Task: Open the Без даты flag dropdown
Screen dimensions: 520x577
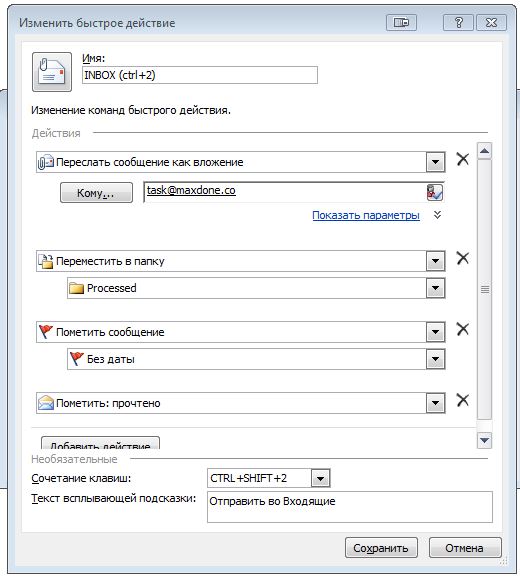Action: 435,359
